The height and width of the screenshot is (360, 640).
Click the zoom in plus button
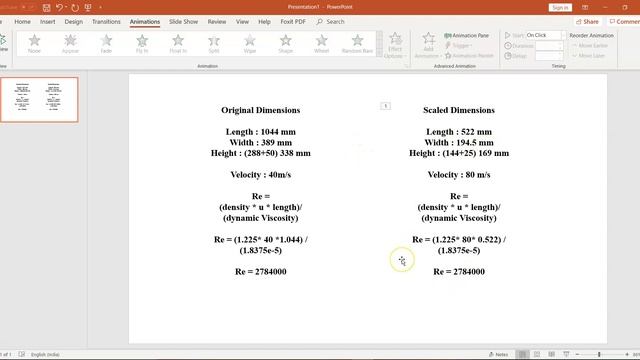coord(627,354)
